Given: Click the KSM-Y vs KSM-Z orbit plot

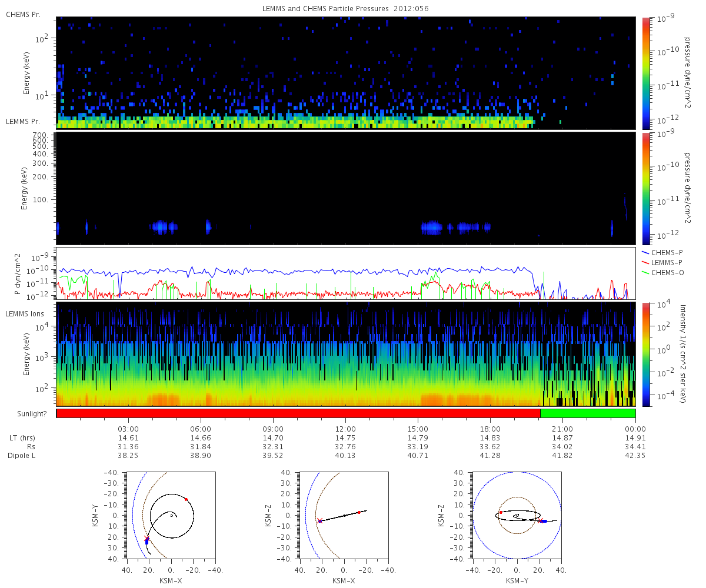Looking at the screenshot, I should point(517,516).
